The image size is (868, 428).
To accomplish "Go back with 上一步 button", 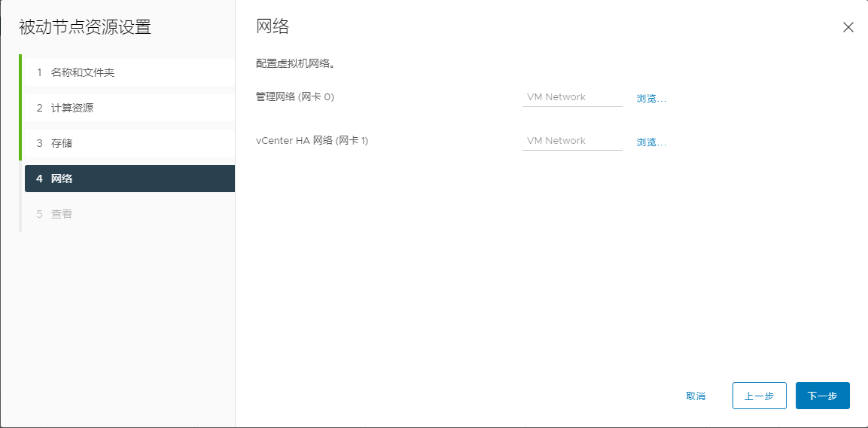I will pos(759,396).
